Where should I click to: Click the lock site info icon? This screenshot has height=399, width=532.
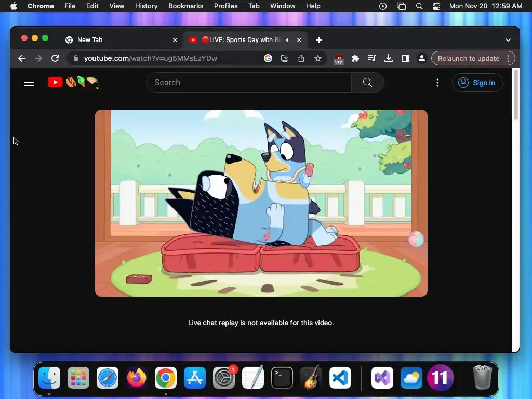pos(76,58)
